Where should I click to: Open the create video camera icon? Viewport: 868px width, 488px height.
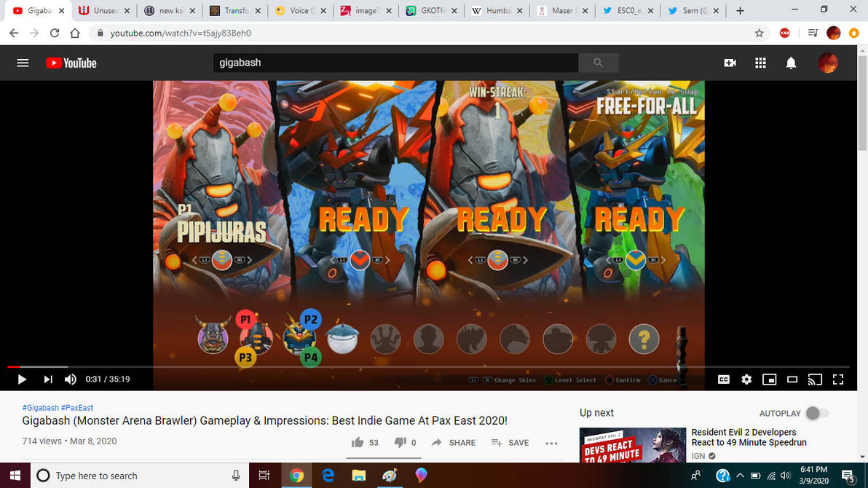click(x=730, y=63)
